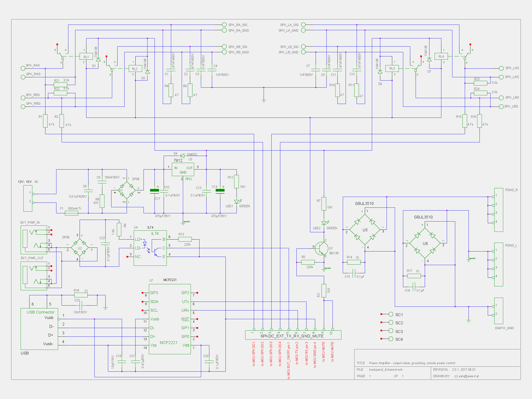532x399 pixels.
Task: Select the Q1 BD139 transistor symbol
Action: tap(321, 248)
